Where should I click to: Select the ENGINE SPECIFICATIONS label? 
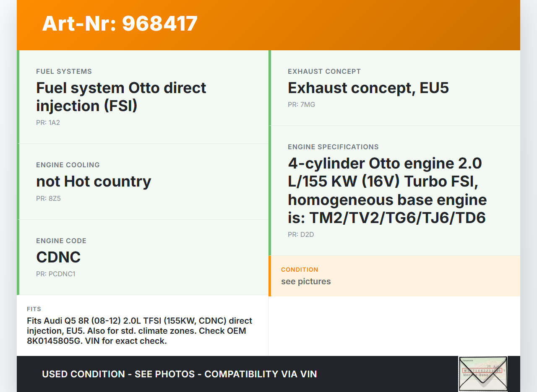tap(333, 147)
